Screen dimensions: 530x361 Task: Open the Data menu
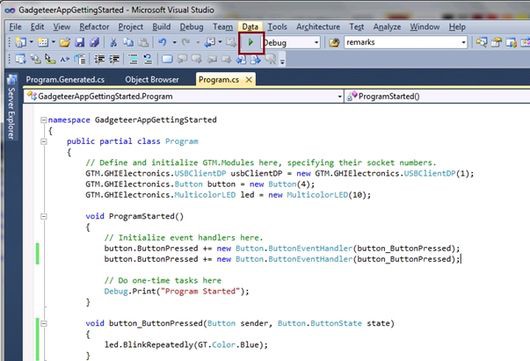250,27
